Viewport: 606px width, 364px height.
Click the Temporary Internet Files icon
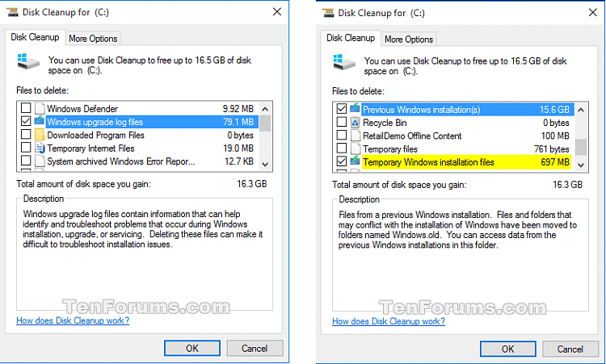(x=40, y=148)
